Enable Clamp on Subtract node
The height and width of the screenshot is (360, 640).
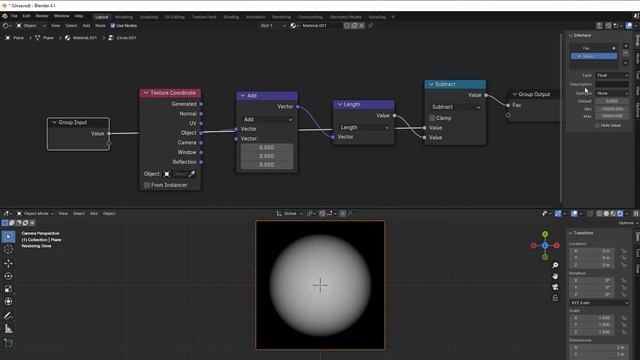tap(432, 118)
